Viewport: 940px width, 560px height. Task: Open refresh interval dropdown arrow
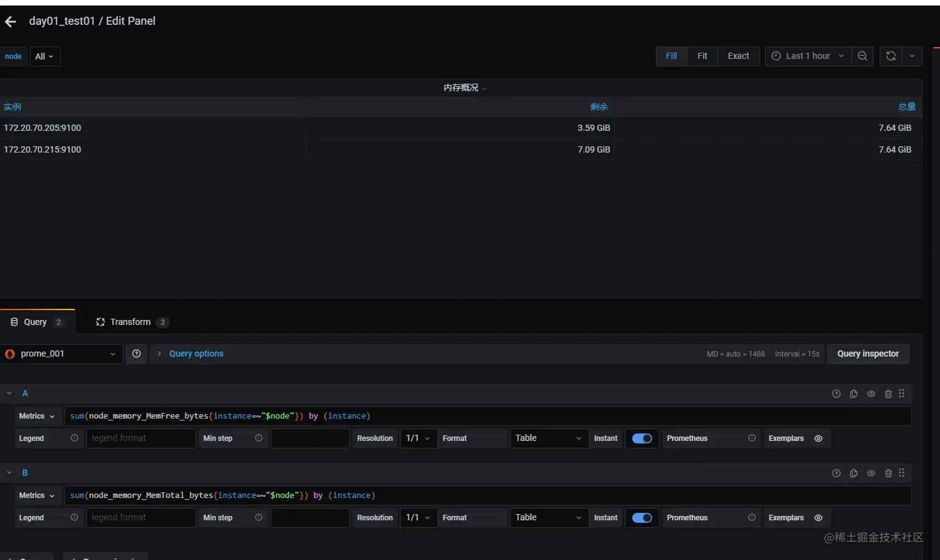(x=912, y=56)
